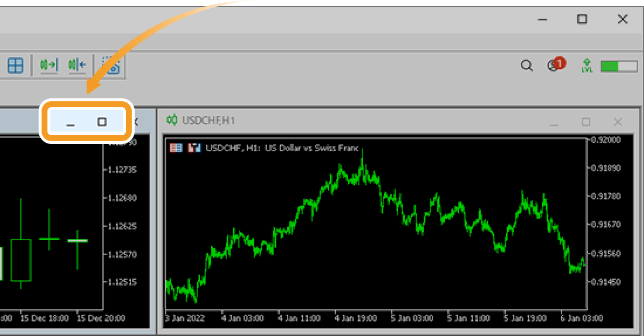Maximize the highlighted left chart window

[x=102, y=122]
